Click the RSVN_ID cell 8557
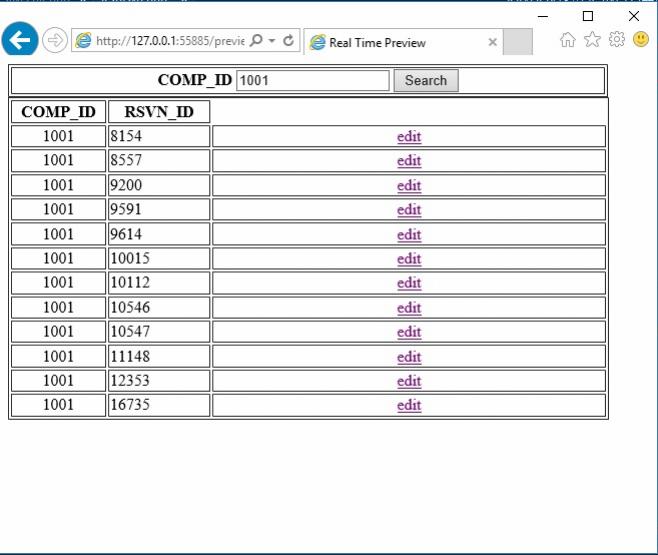This screenshot has height=555, width=658. point(159,160)
